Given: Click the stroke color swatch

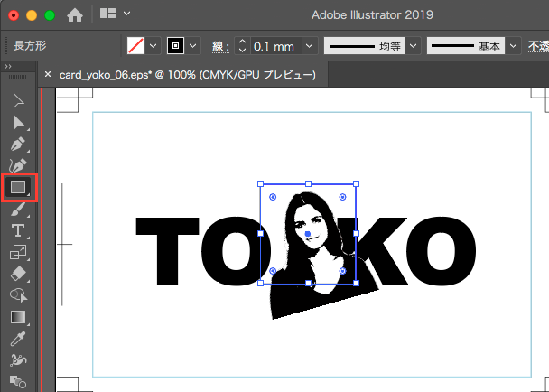Looking at the screenshot, I should point(176,45).
